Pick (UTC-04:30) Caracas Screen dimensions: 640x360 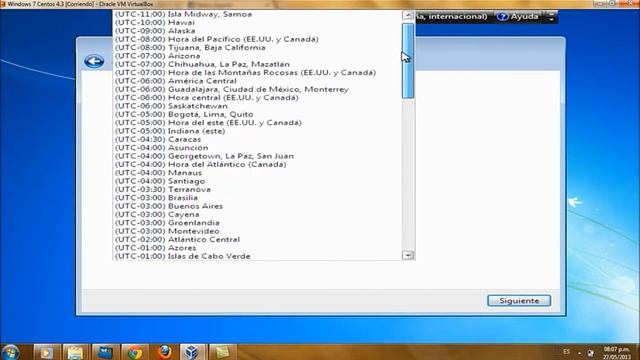pyautogui.click(x=257, y=140)
